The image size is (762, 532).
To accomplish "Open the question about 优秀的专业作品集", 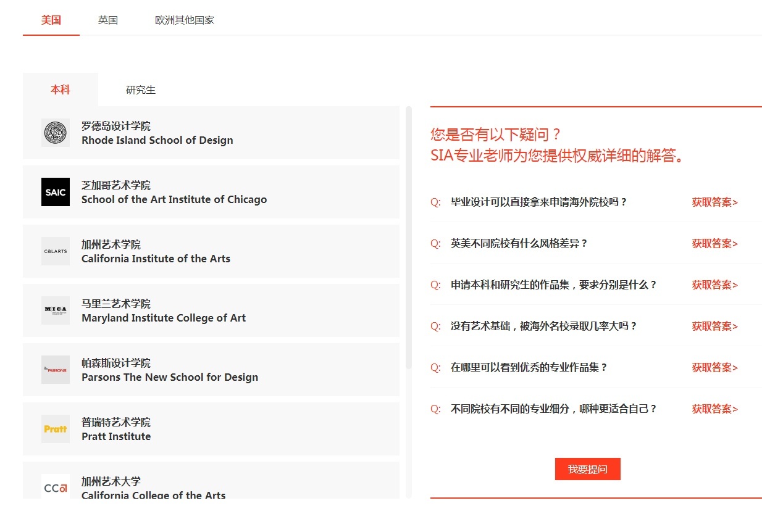I will click(529, 368).
